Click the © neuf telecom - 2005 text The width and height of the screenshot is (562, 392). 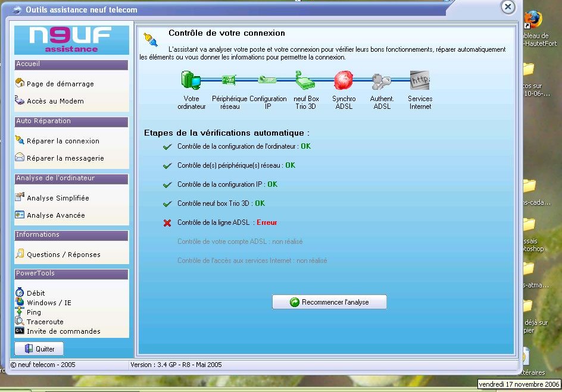pyautogui.click(x=43, y=365)
